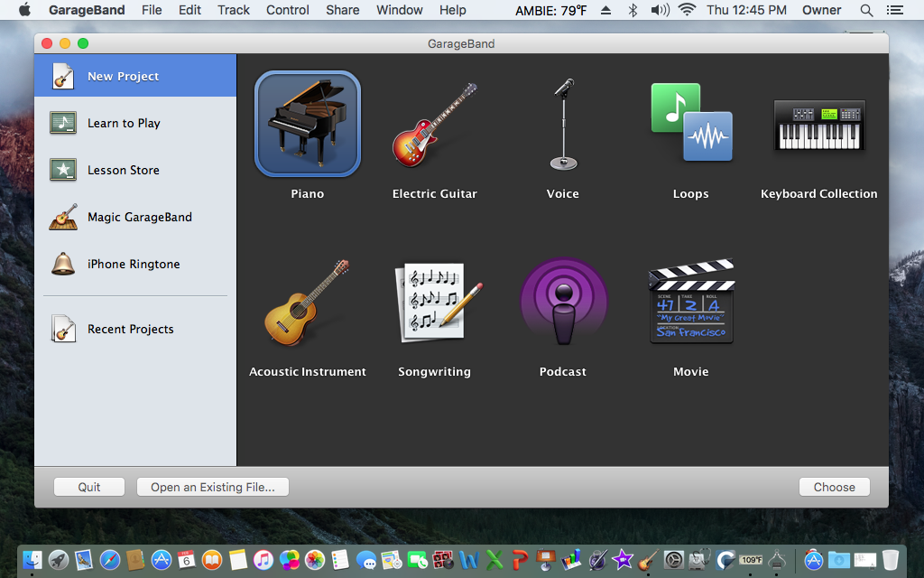Click the Quit button
The image size is (924, 578).
click(89, 487)
